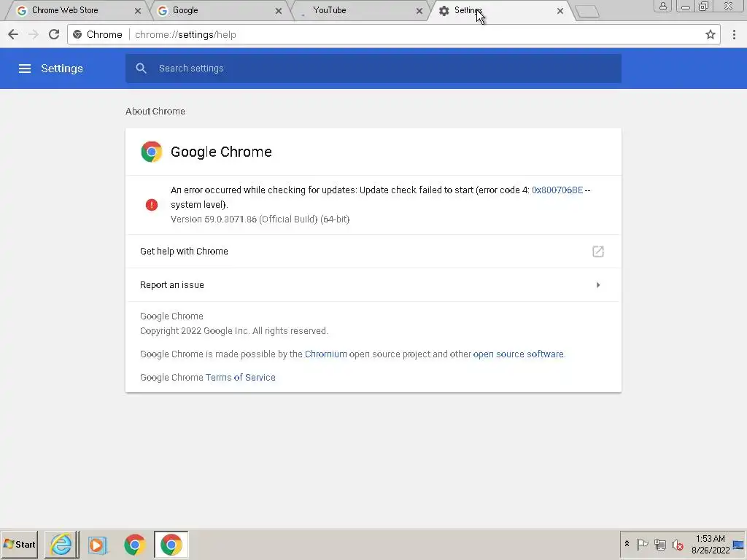This screenshot has width=747, height=560.
Task: Open Internet Explorer from the taskbar
Action: tap(61, 544)
